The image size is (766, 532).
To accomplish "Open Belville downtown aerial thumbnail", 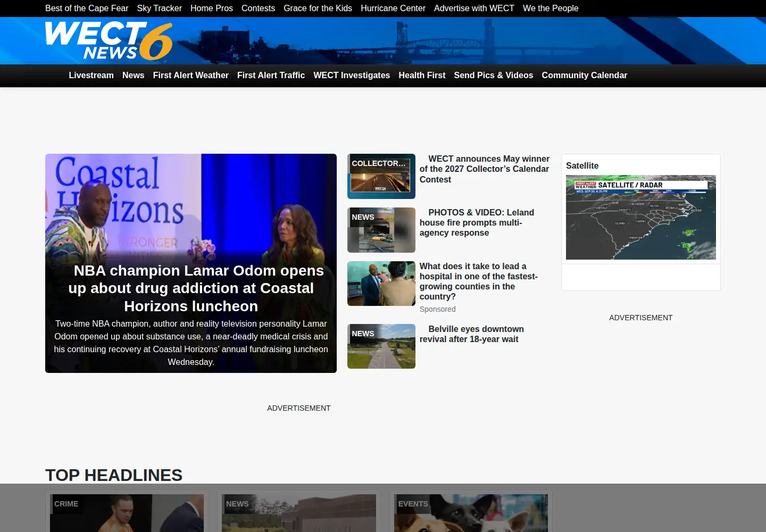I will (381, 346).
